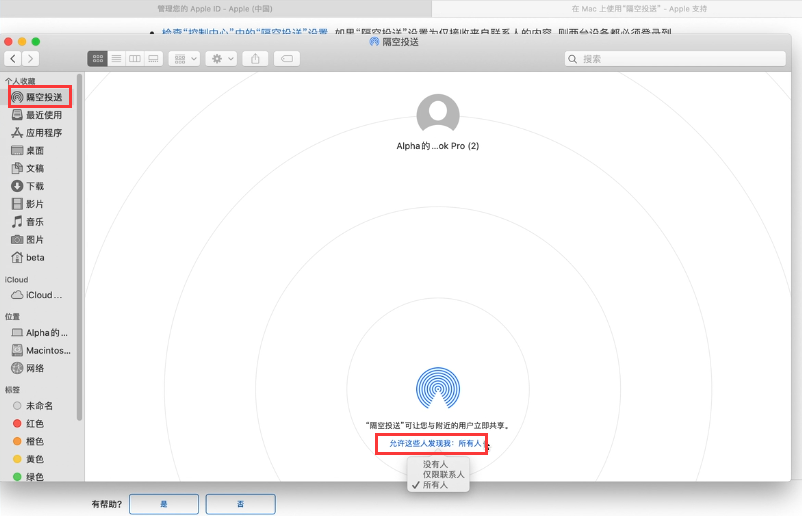Select 隔空投送 in the sidebar
The height and width of the screenshot is (516, 802).
[x=40, y=97]
